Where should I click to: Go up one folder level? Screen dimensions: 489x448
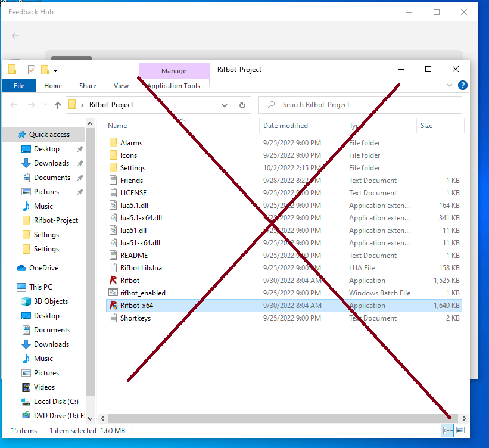coord(58,105)
